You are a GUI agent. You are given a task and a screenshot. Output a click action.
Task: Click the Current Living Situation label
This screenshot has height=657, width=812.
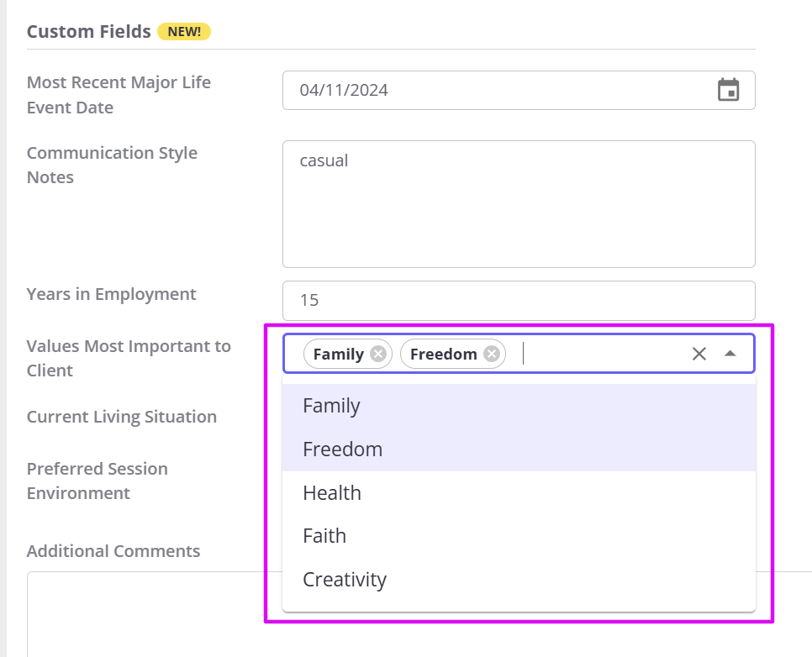pyautogui.click(x=122, y=416)
